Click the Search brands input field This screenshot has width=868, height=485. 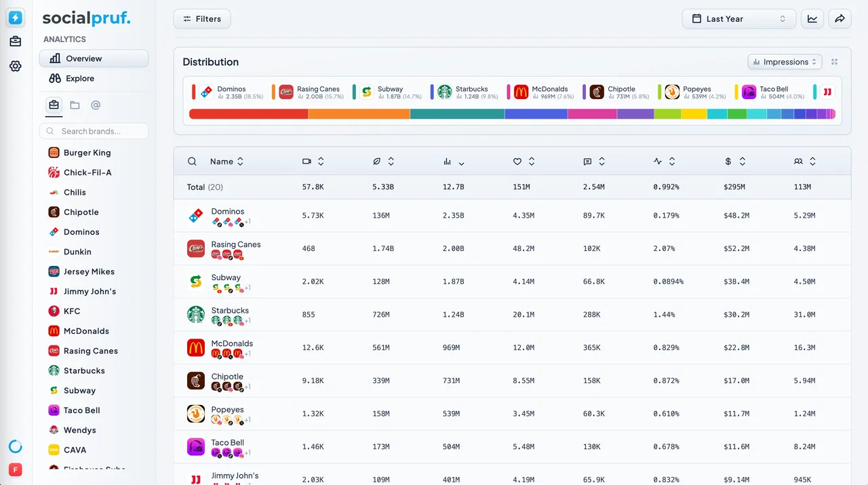click(x=94, y=131)
